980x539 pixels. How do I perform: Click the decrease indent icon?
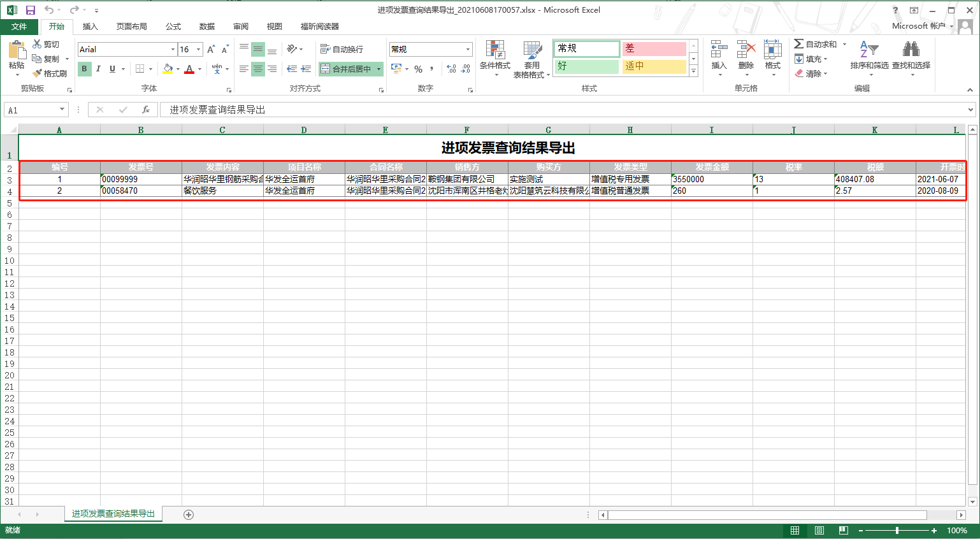coord(292,69)
